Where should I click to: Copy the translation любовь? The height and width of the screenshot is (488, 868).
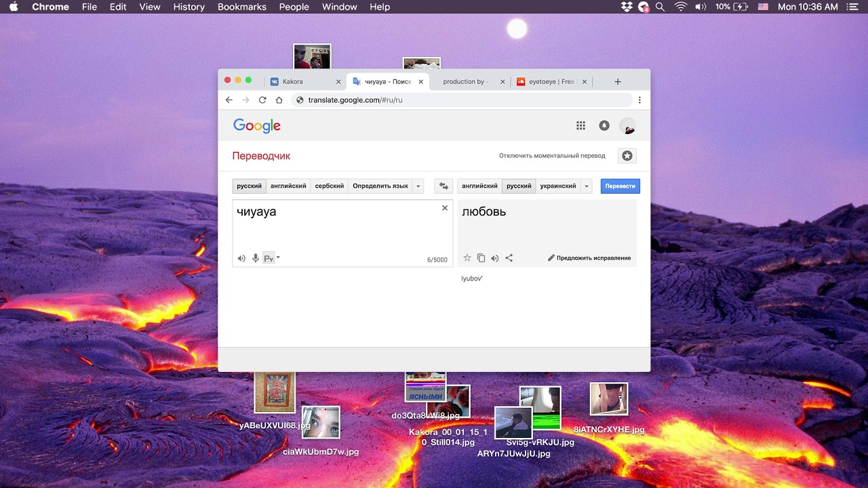[x=481, y=258]
